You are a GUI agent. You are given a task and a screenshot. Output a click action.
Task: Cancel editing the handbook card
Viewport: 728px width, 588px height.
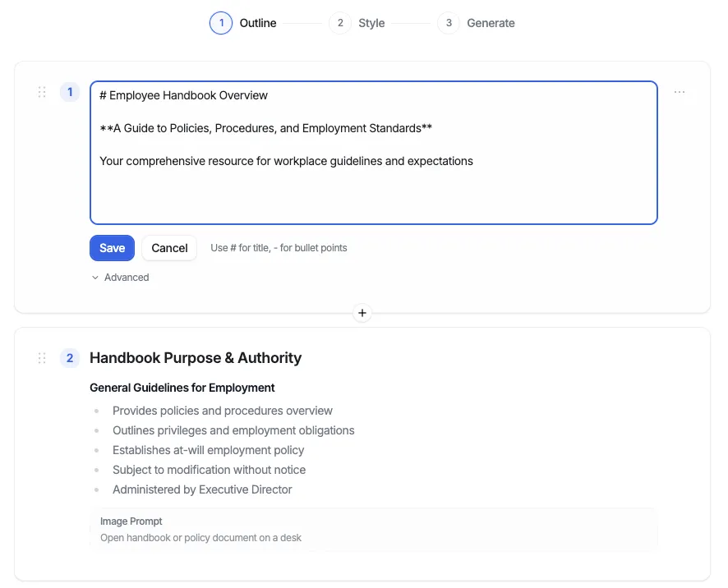point(168,247)
